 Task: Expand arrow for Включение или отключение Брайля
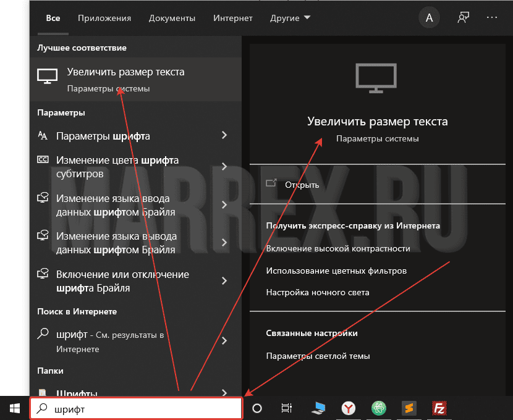coord(224,281)
